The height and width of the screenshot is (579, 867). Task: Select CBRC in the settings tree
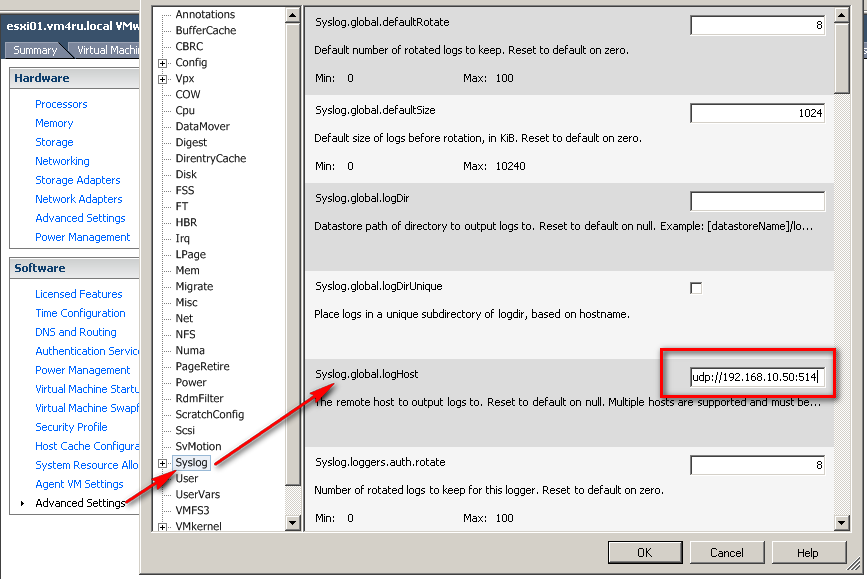190,46
